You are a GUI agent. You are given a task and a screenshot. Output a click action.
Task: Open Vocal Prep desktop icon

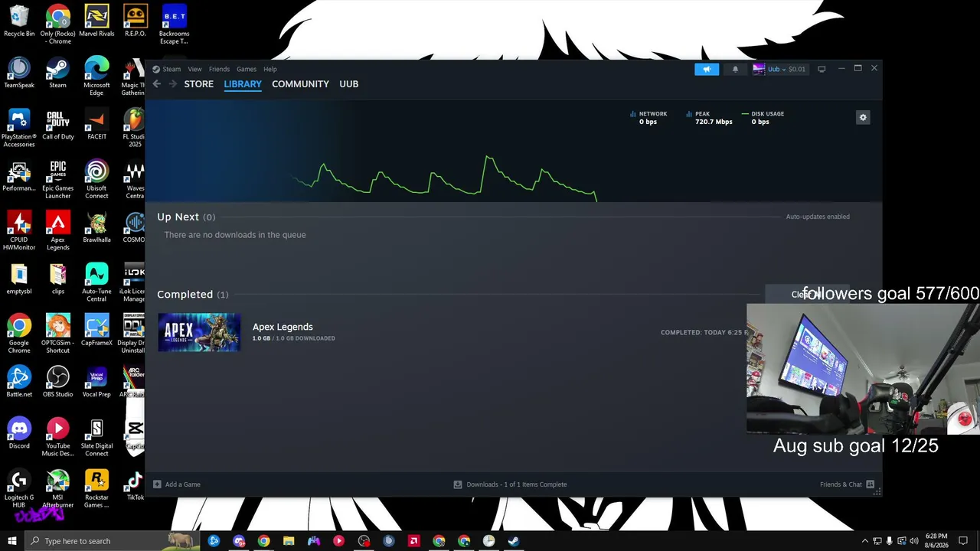96,382
